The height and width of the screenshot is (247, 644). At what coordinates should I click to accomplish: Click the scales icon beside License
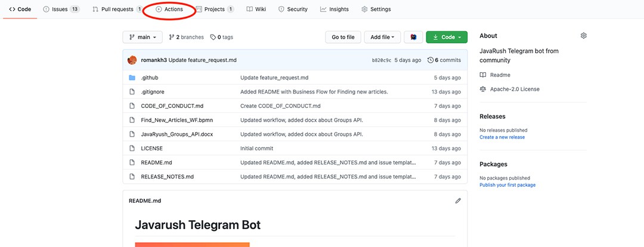pos(482,89)
